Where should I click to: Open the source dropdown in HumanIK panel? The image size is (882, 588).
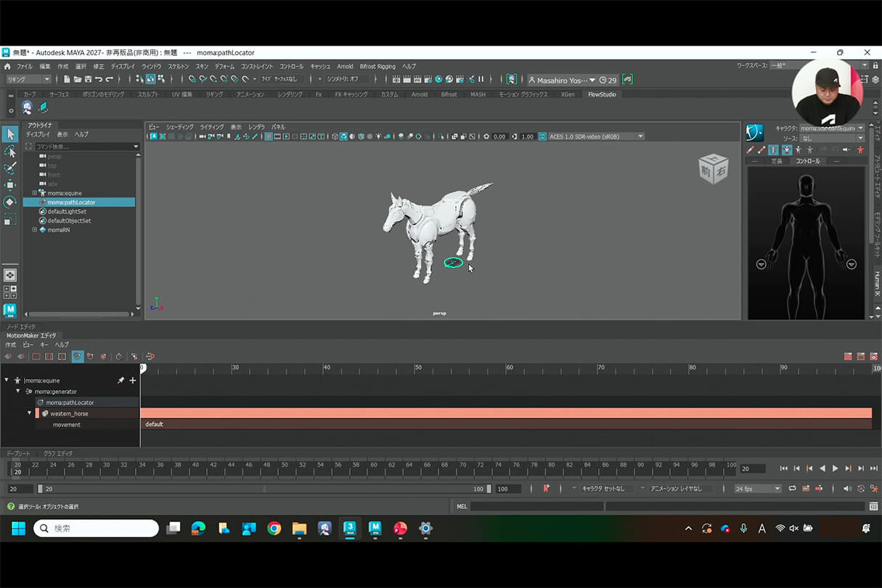click(833, 138)
